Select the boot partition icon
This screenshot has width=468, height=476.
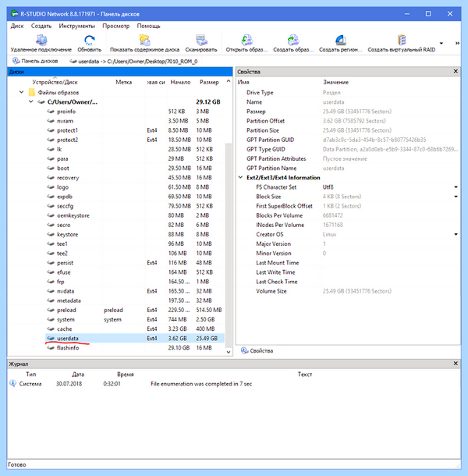(x=51, y=169)
